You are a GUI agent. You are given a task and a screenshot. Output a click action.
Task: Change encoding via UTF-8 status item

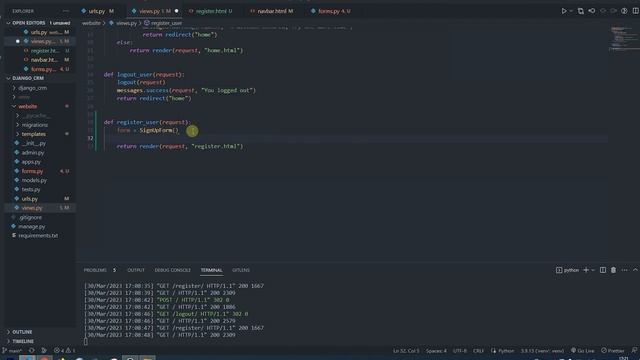click(460, 351)
